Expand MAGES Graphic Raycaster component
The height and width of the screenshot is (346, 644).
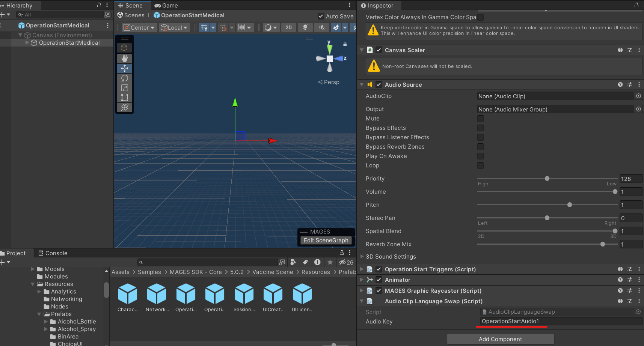pyautogui.click(x=362, y=290)
